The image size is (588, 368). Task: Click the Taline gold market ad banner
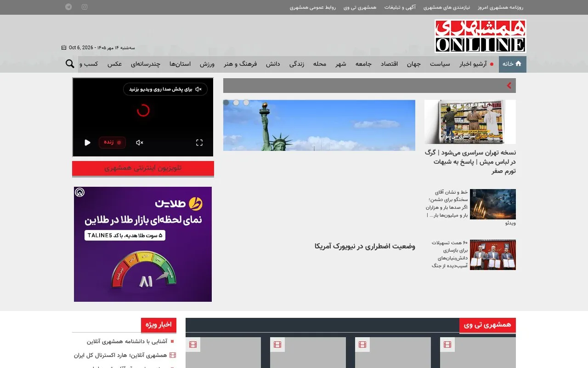pyautogui.click(x=143, y=244)
